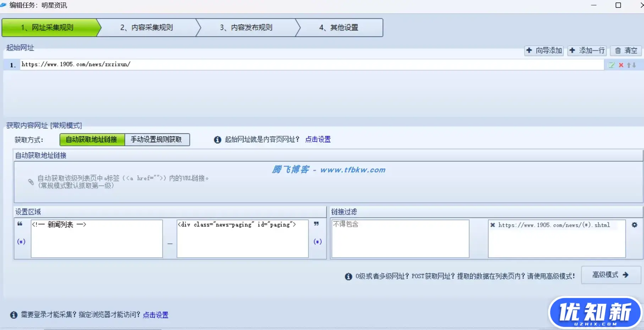Click the info icon next to 起始网址就是内容页网址
The image size is (644, 330).
tap(218, 139)
